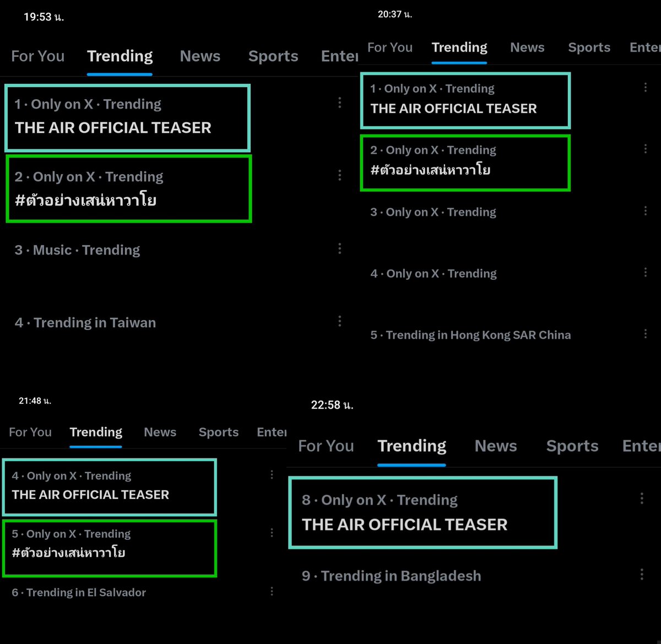Viewport: 661px width, 644px height.
Task: Switch to For You tab in 21:48 screenshot
Action: click(x=30, y=432)
